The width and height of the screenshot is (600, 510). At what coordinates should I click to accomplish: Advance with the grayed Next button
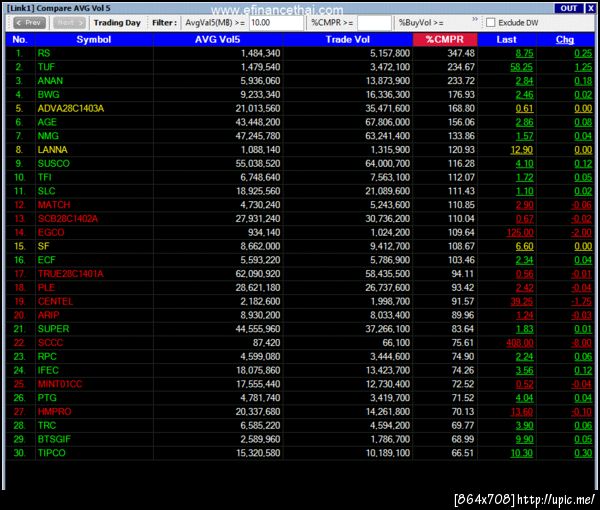69,23
